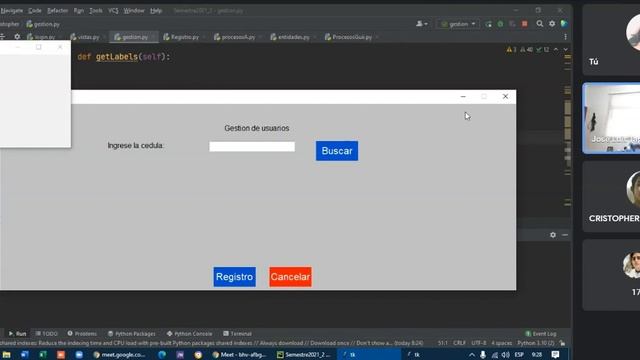Click the blue Registro button
This screenshot has width=640, height=360.
(234, 277)
